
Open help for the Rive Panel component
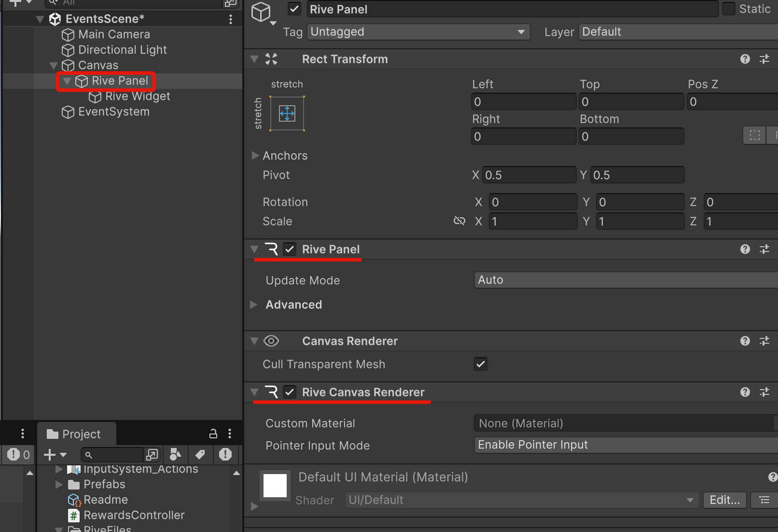click(745, 249)
